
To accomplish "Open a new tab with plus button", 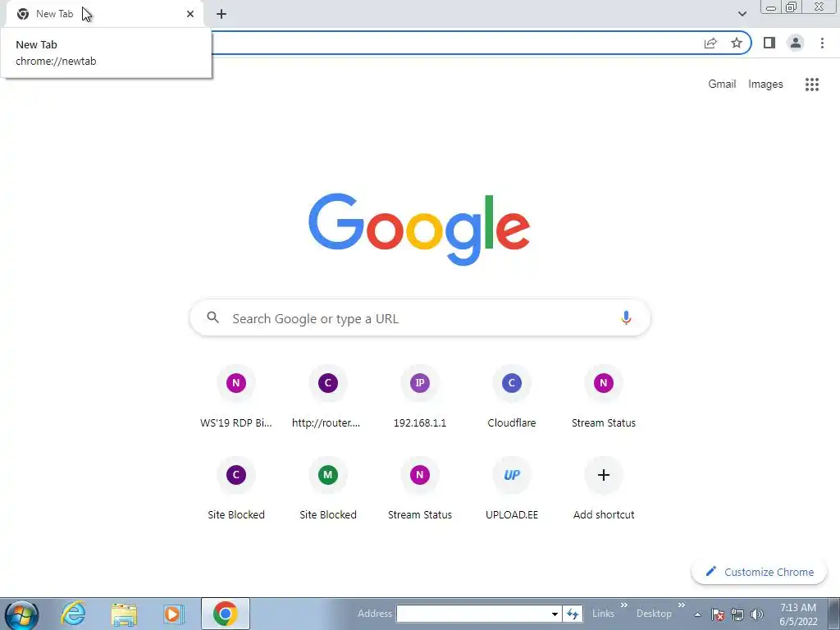I will [x=221, y=14].
